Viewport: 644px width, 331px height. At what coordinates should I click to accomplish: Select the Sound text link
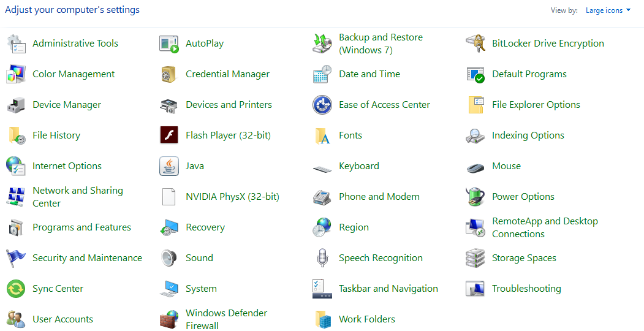[x=199, y=258]
